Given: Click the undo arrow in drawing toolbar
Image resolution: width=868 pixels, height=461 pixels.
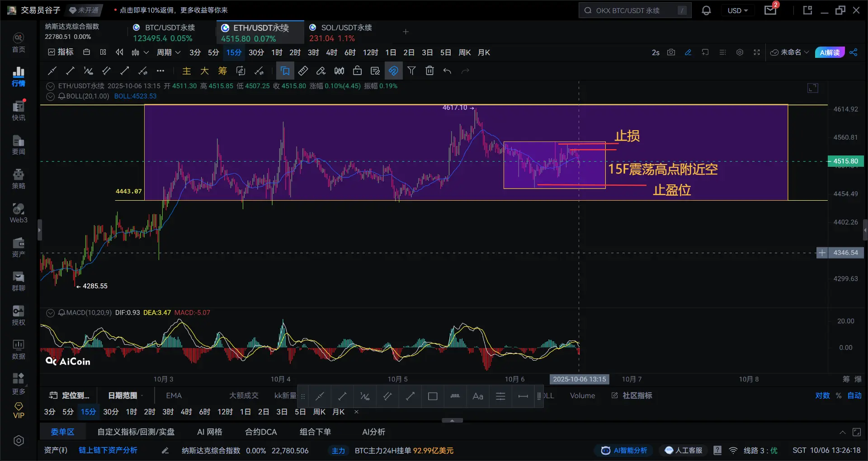Looking at the screenshot, I should (447, 71).
